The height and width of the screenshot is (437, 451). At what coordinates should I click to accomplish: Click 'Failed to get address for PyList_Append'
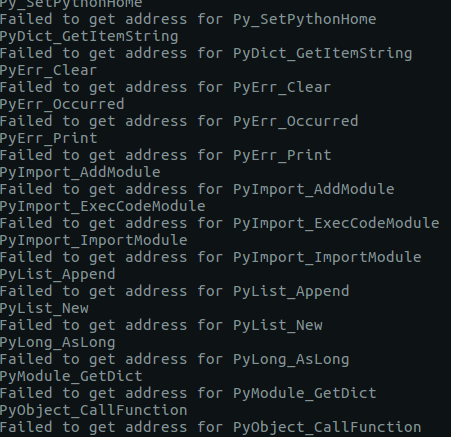175,291
